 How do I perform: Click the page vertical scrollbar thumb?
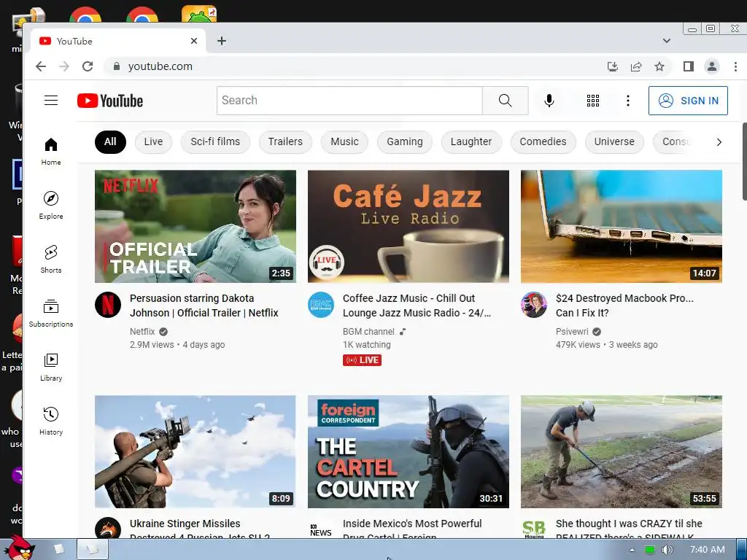(744, 161)
